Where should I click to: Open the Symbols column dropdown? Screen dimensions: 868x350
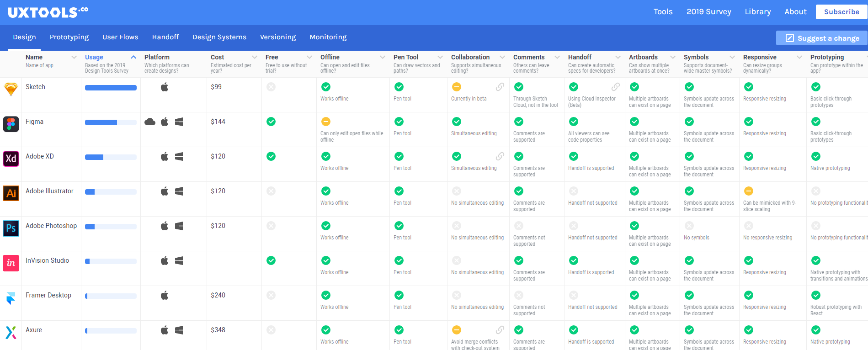[732, 57]
